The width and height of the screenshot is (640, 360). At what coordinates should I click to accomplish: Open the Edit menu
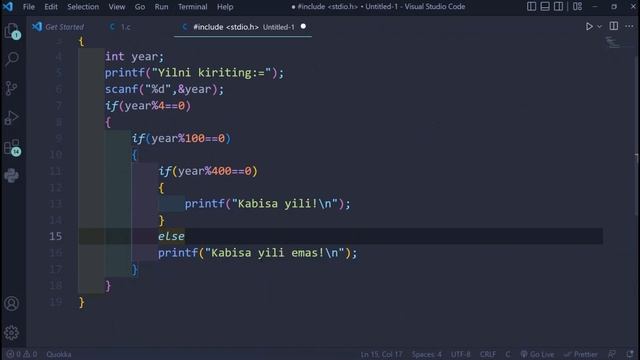click(x=51, y=7)
